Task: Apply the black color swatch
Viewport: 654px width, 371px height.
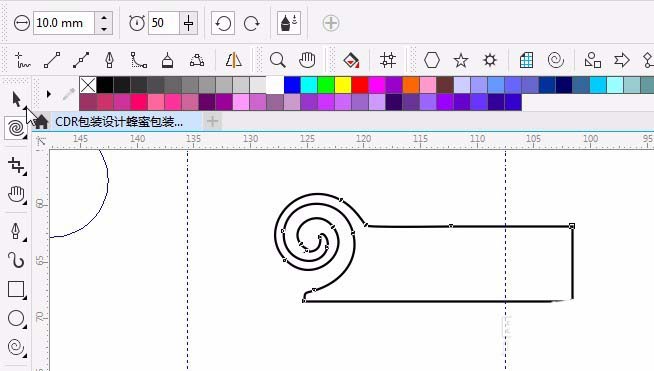Action: (x=105, y=85)
